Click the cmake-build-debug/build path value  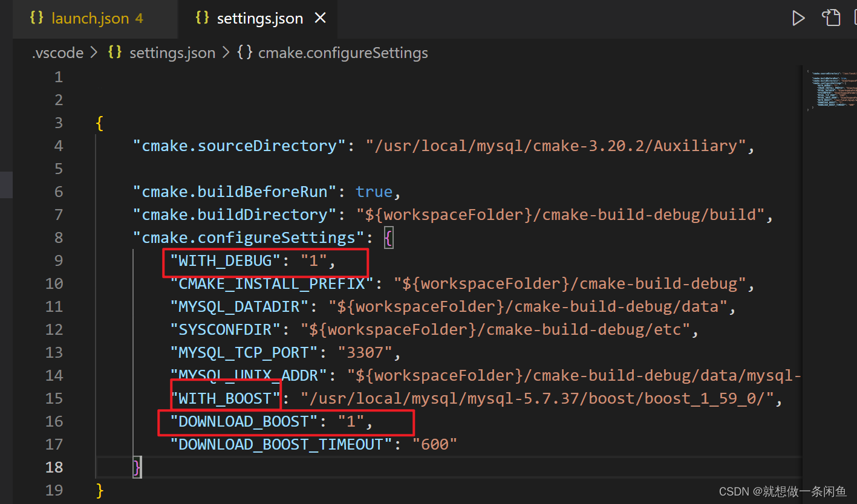click(x=560, y=215)
